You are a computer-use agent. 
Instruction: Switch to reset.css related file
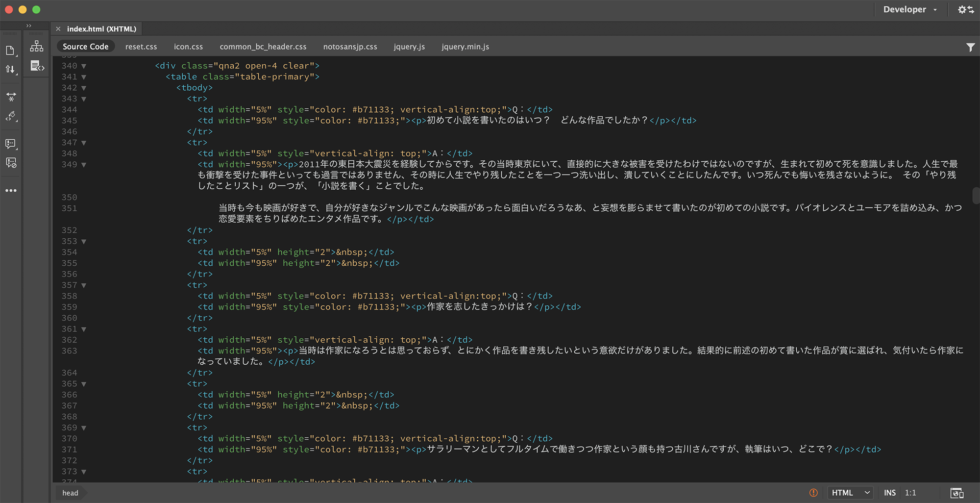(141, 47)
